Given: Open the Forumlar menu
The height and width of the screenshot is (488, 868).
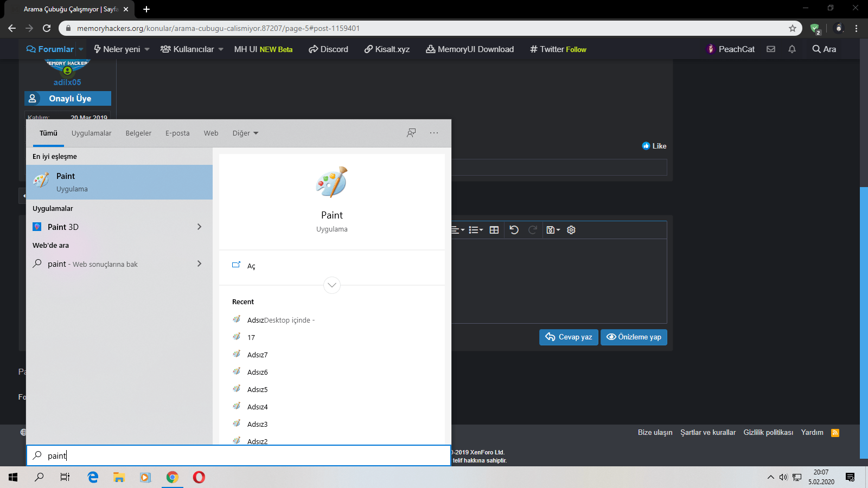Looking at the screenshot, I should [x=50, y=49].
